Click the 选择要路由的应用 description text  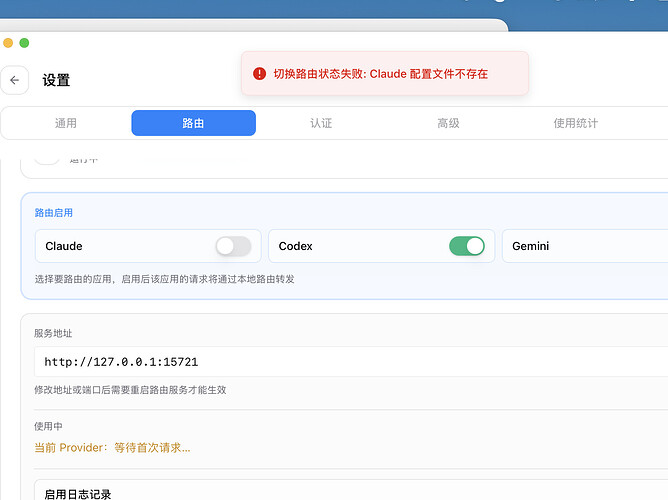[x=164, y=279]
